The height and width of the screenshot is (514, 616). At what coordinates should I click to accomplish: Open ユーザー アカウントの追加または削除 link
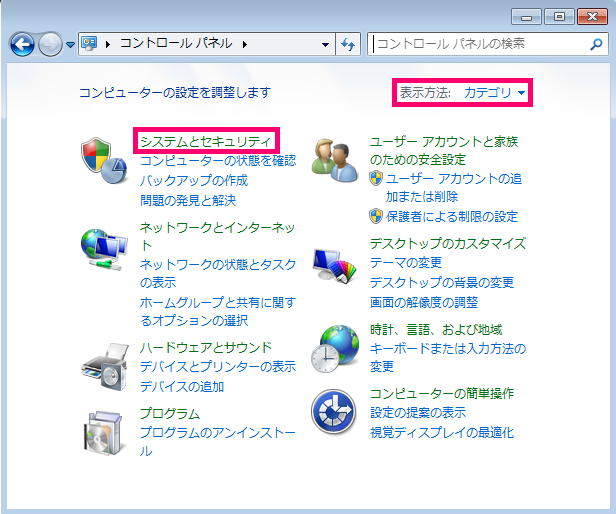[x=454, y=187]
